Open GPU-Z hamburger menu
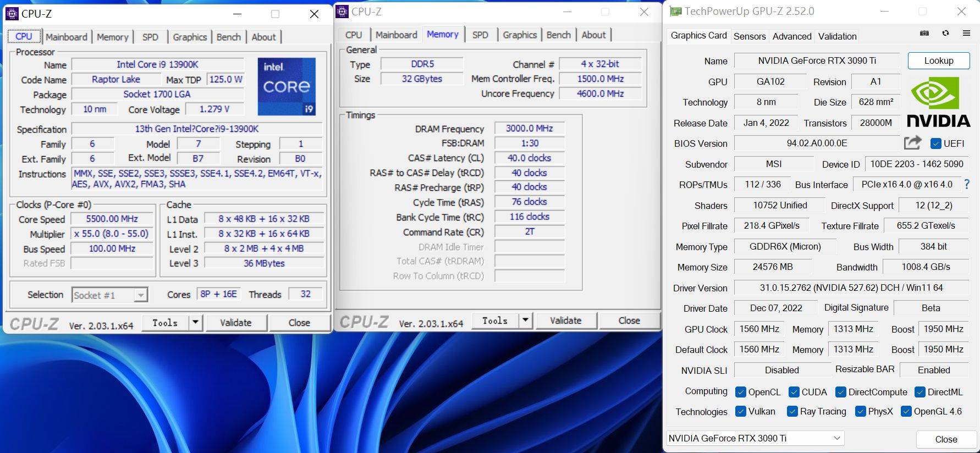980x453 pixels. pos(966,33)
